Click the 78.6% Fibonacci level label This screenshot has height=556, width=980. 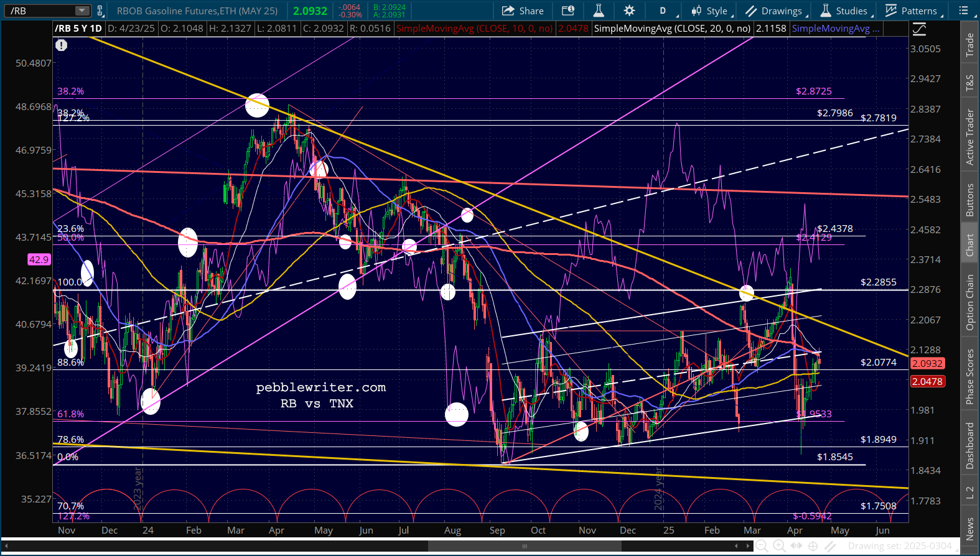(x=70, y=439)
